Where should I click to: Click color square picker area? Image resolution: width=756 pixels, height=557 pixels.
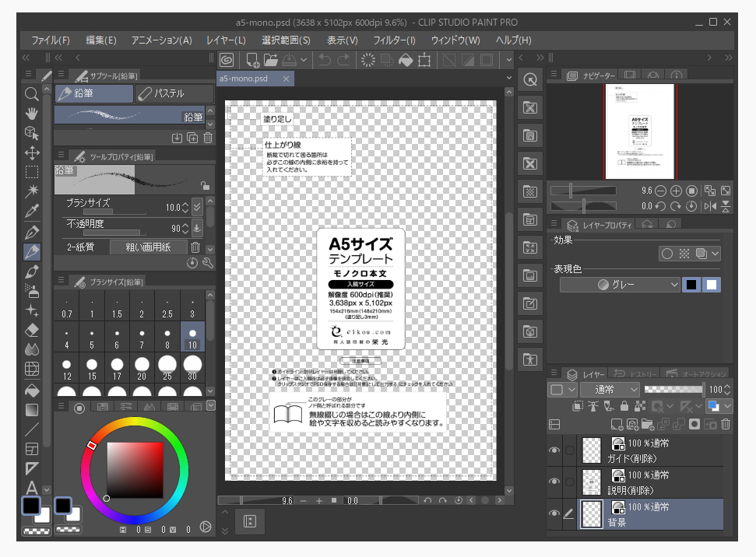click(135, 470)
